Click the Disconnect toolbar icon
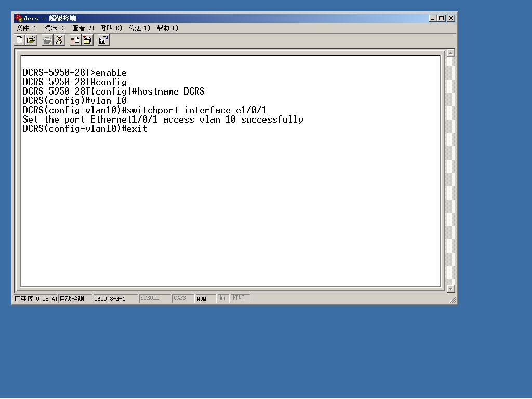532x399 pixels. 59,41
